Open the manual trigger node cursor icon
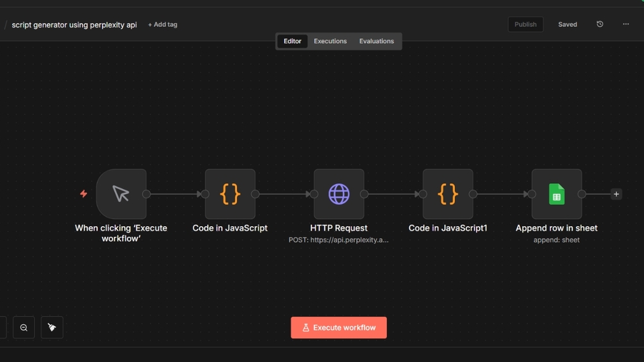Screen dimensions: 644x362 121,193
